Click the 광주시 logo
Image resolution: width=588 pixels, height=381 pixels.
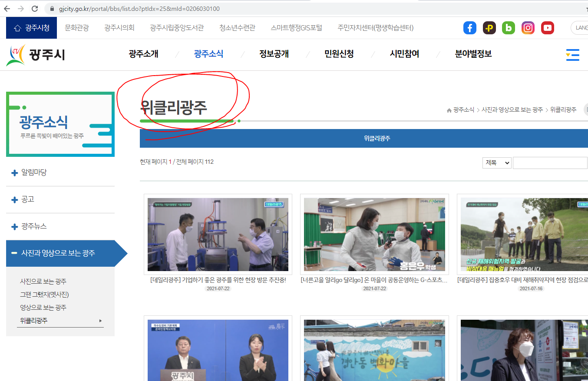pos(36,55)
